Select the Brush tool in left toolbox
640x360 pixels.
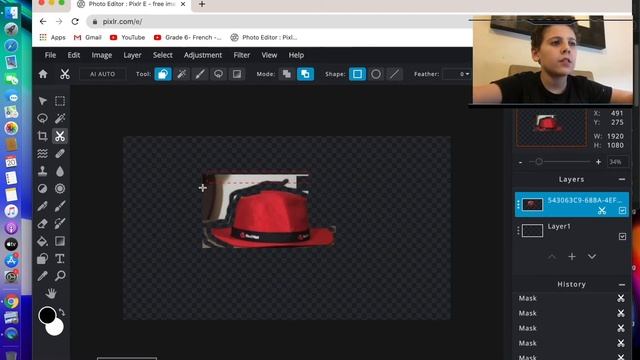click(60, 206)
